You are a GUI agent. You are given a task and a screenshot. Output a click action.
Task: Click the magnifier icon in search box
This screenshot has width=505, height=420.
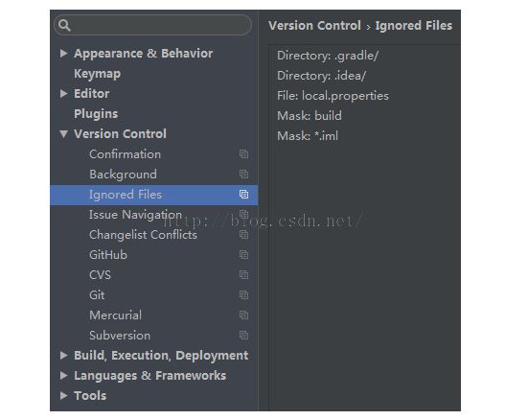pos(65,25)
